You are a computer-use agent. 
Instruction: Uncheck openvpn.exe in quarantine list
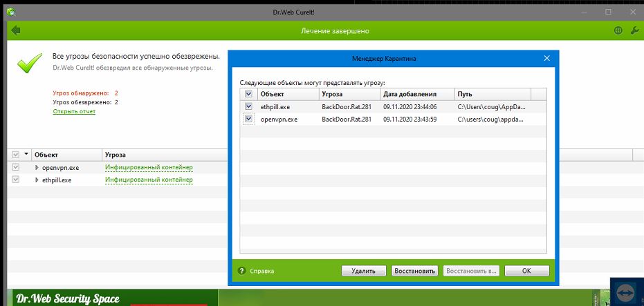point(248,119)
